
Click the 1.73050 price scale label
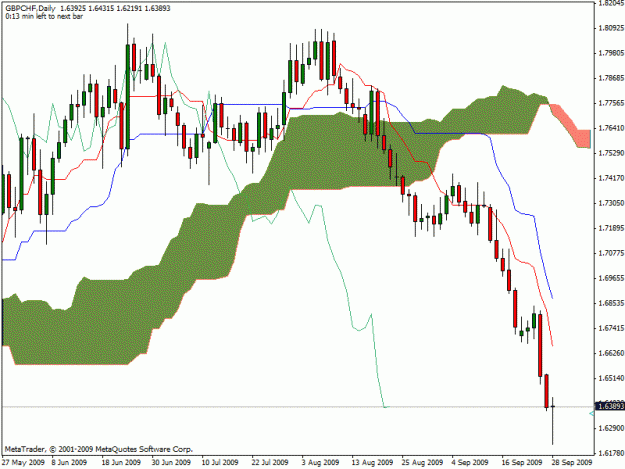(611, 203)
